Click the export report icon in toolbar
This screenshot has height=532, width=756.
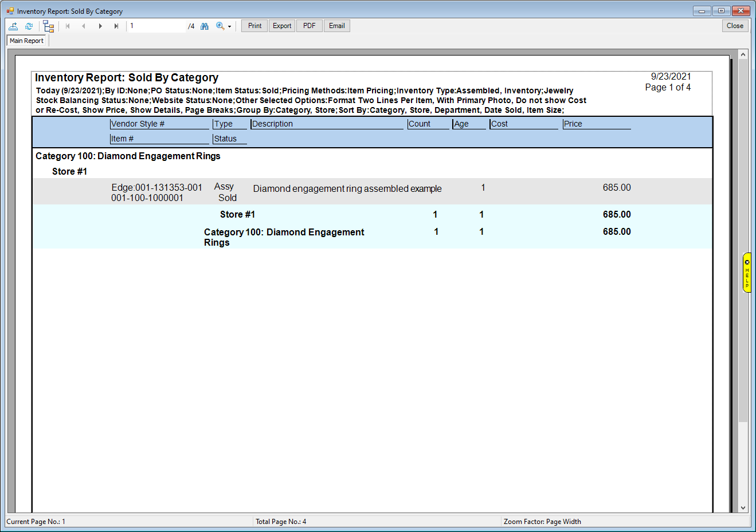pyautogui.click(x=13, y=26)
